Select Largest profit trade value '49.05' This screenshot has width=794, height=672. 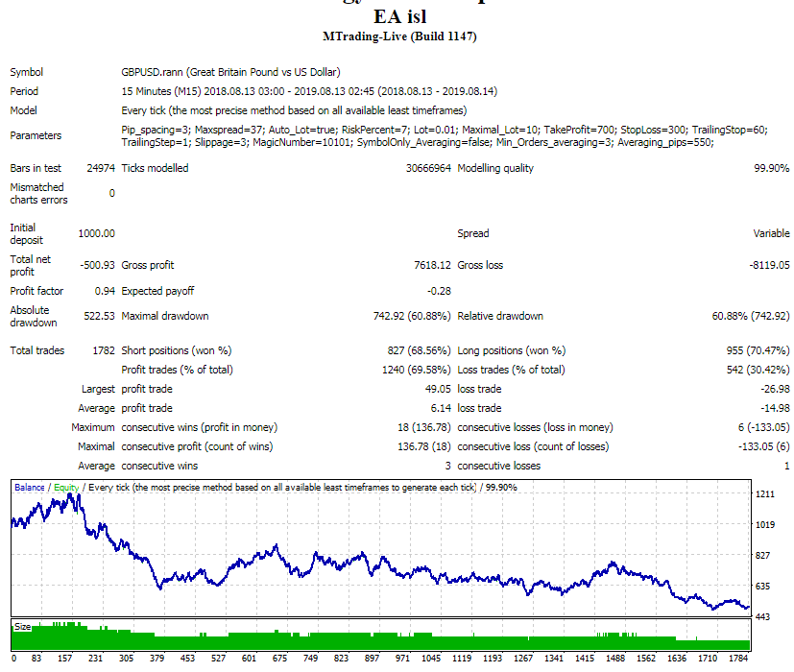pos(438,389)
